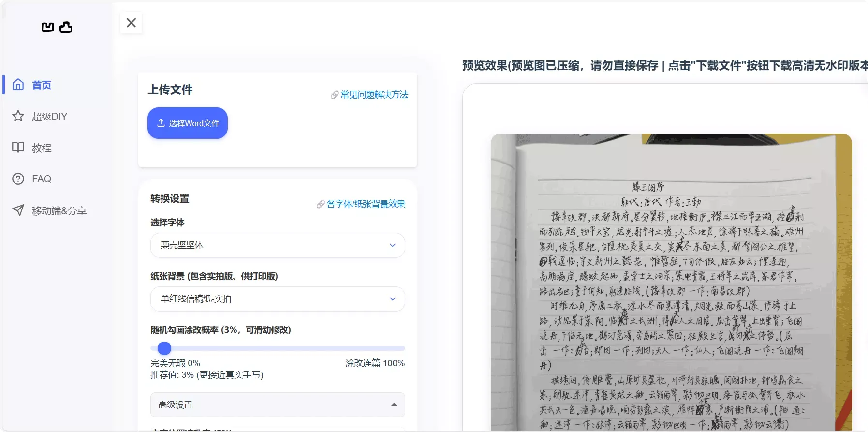Open the 移动端&分享 menu item
This screenshot has width=868, height=432.
coord(59,211)
